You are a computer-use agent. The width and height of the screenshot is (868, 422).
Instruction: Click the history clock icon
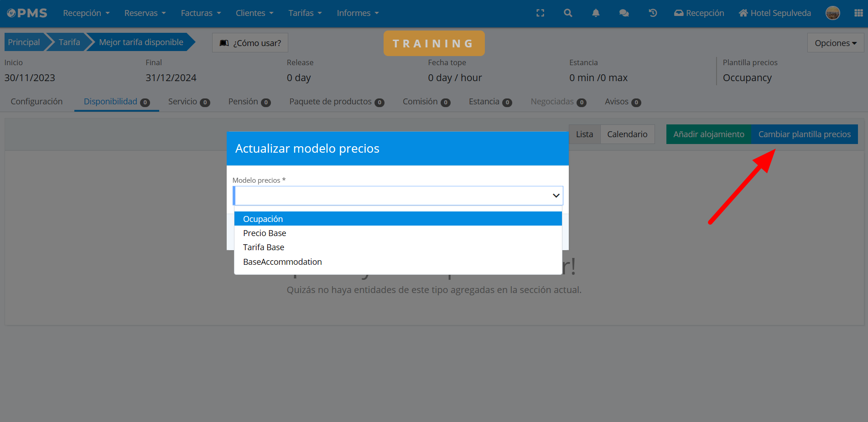(653, 13)
